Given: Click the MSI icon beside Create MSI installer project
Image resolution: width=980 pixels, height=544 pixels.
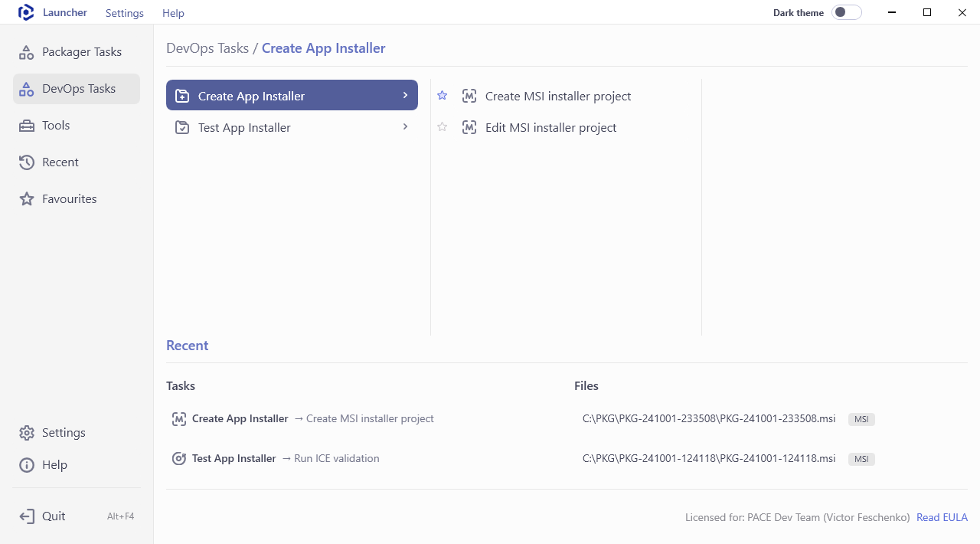Looking at the screenshot, I should point(469,96).
